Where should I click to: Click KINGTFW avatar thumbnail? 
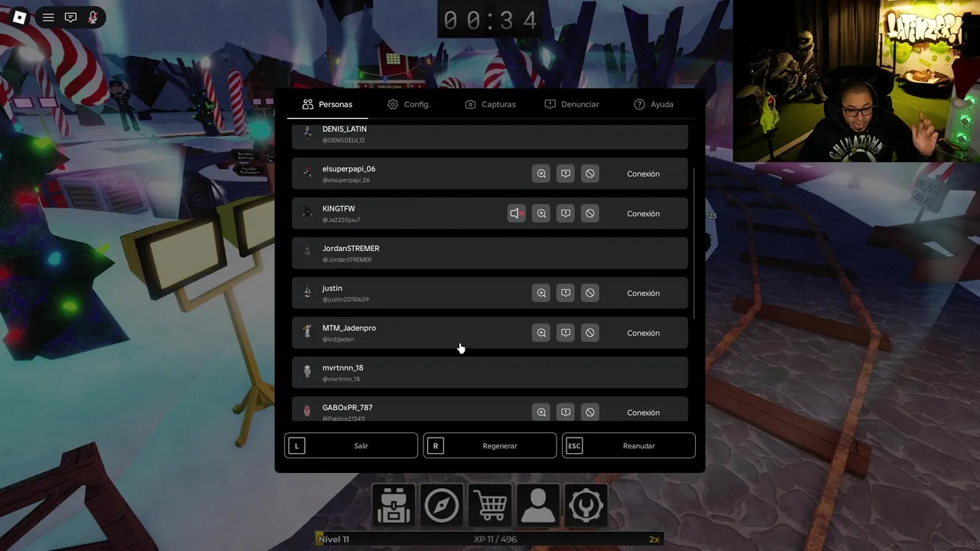coord(307,214)
